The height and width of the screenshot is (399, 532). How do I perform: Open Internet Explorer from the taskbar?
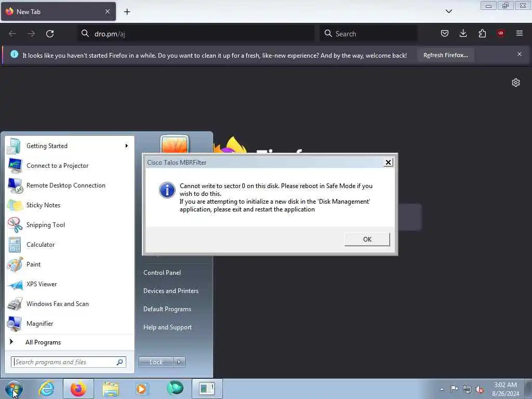pos(46,389)
